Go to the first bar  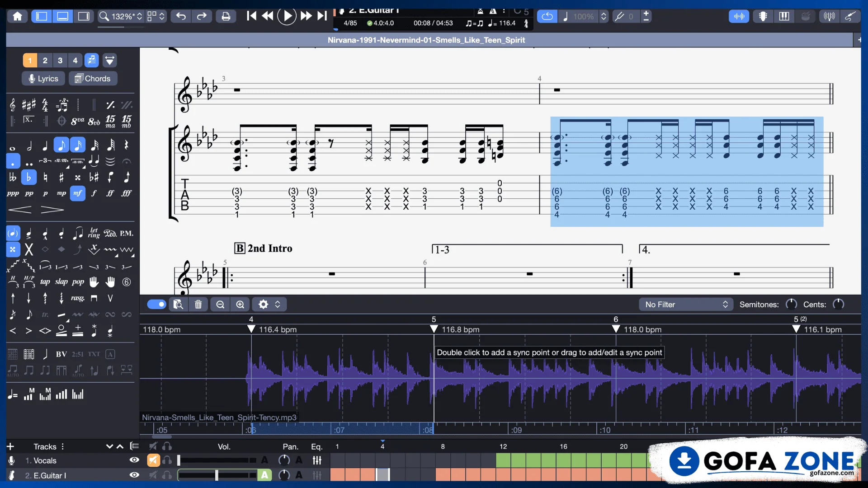pos(251,16)
